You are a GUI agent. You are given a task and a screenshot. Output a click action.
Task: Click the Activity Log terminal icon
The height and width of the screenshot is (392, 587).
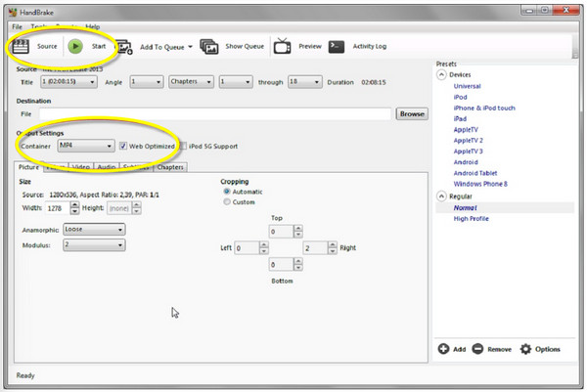pos(337,46)
